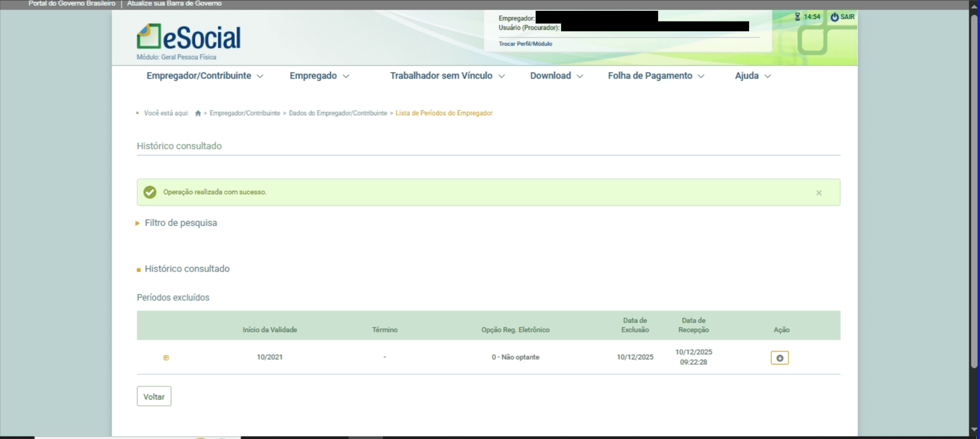Open Trabalhador sem Vínculo menu
This screenshot has width=980, height=439.
[x=447, y=76]
